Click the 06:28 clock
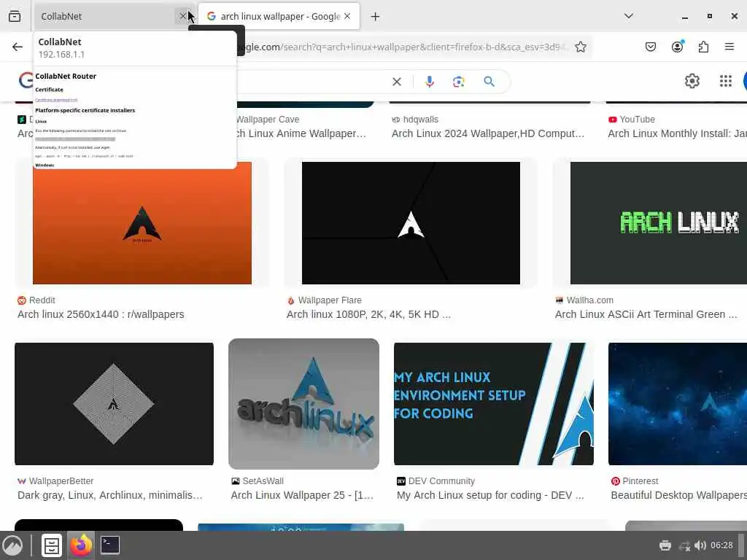Image resolution: width=747 pixels, height=560 pixels. pos(721,545)
